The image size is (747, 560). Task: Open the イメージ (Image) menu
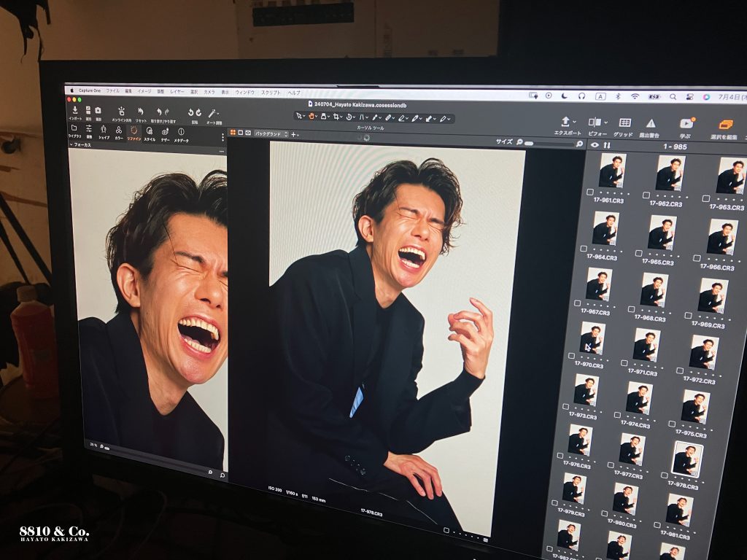[144, 91]
